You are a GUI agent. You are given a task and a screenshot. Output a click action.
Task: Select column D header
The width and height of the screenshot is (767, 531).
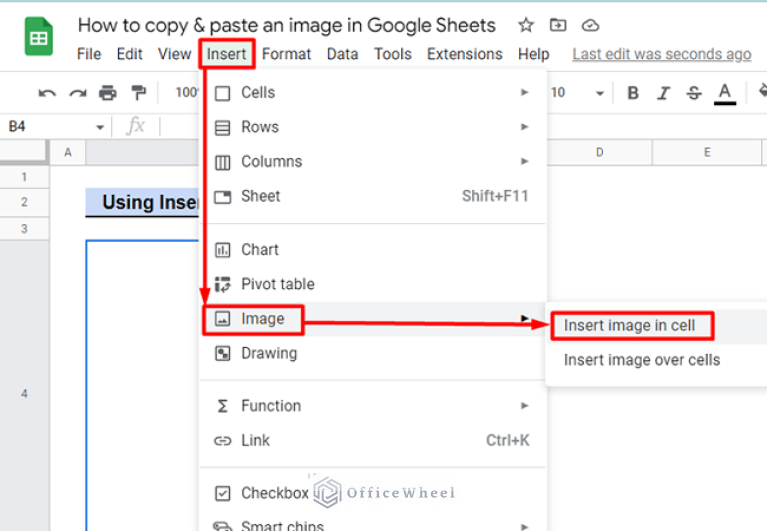pos(599,152)
